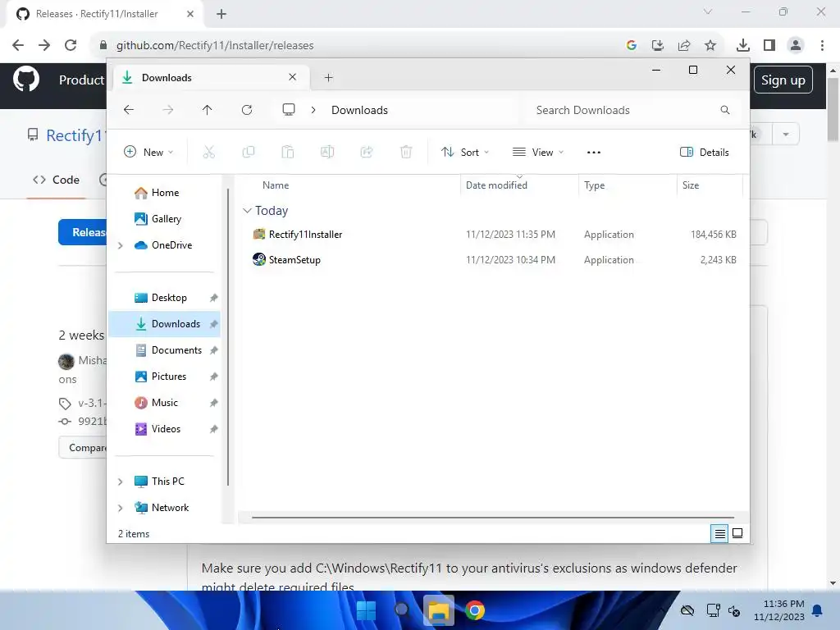This screenshot has width=840, height=630.
Task: Click Sign up on GitHub
Action: pyautogui.click(x=783, y=80)
